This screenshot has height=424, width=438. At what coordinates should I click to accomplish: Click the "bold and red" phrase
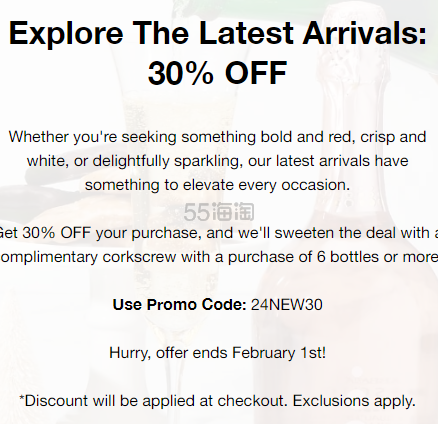pyautogui.click(x=308, y=137)
